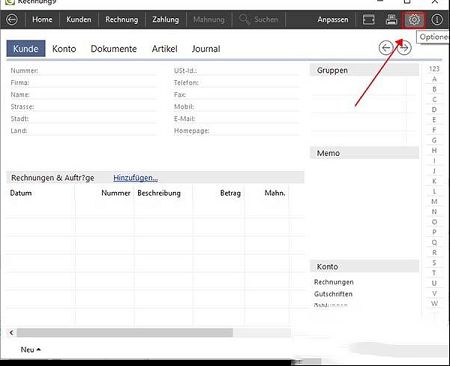Open the Home menu

[x=42, y=20]
